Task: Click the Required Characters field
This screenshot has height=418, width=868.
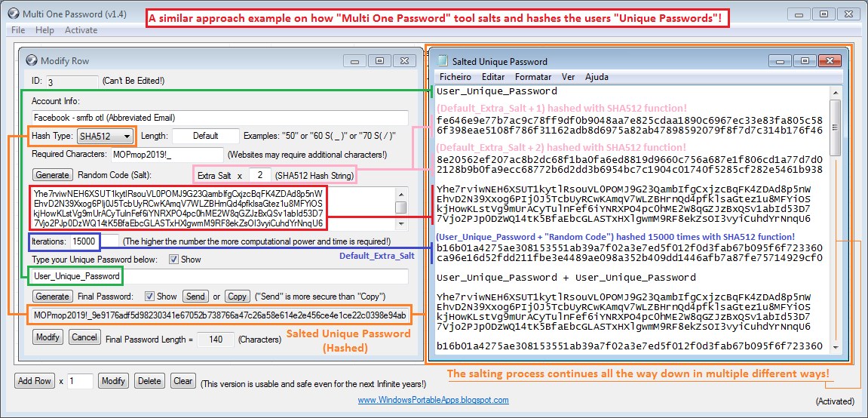Action: coord(167,155)
